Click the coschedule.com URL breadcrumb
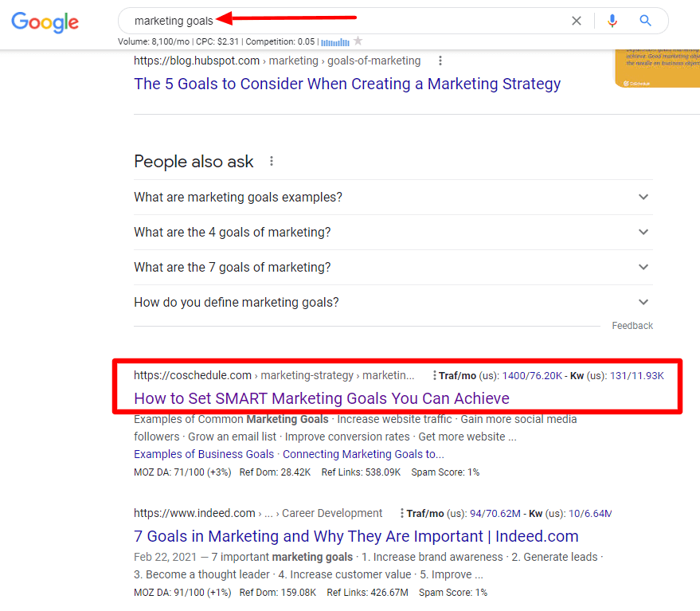 point(274,375)
